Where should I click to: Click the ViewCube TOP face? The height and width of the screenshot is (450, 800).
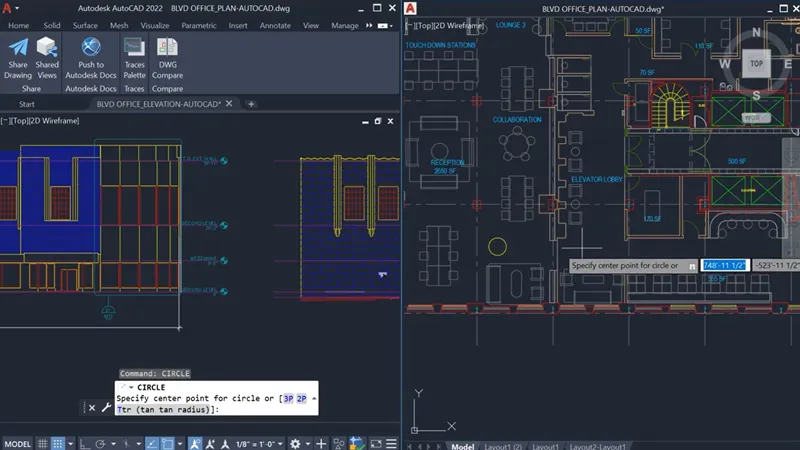[756, 64]
